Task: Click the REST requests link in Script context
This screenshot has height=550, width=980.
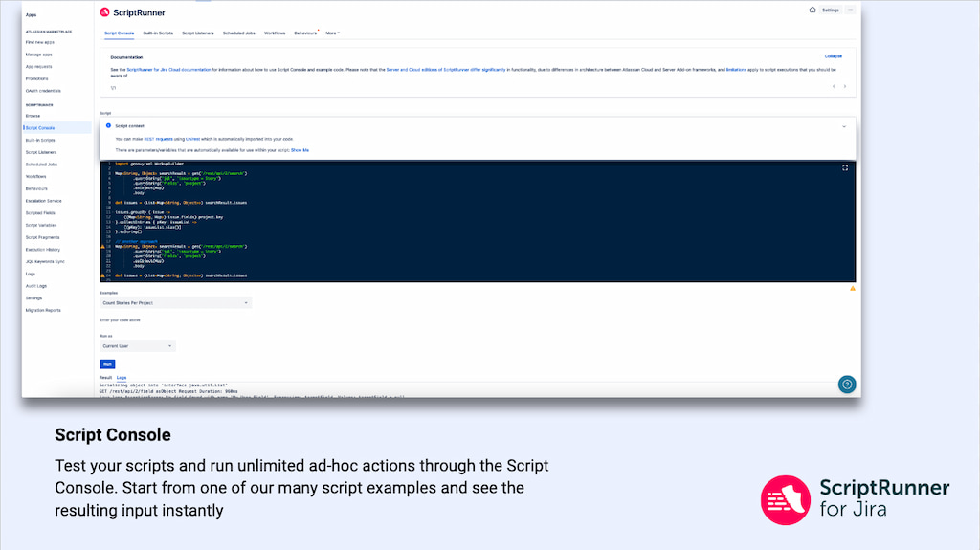Action: point(158,139)
